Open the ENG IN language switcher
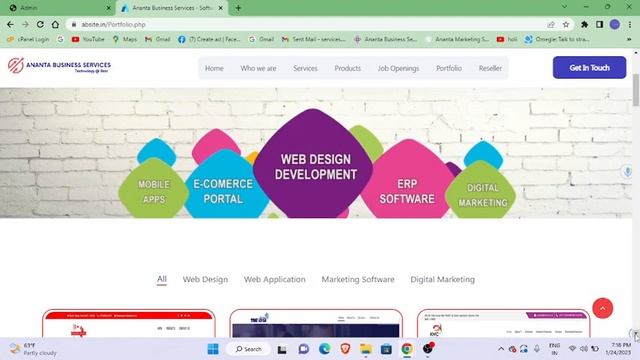The image size is (640, 360). (x=554, y=349)
